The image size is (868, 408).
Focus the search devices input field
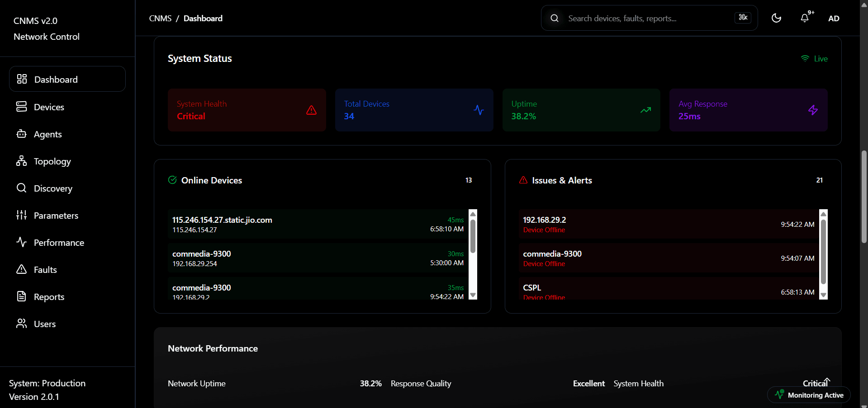click(647, 19)
